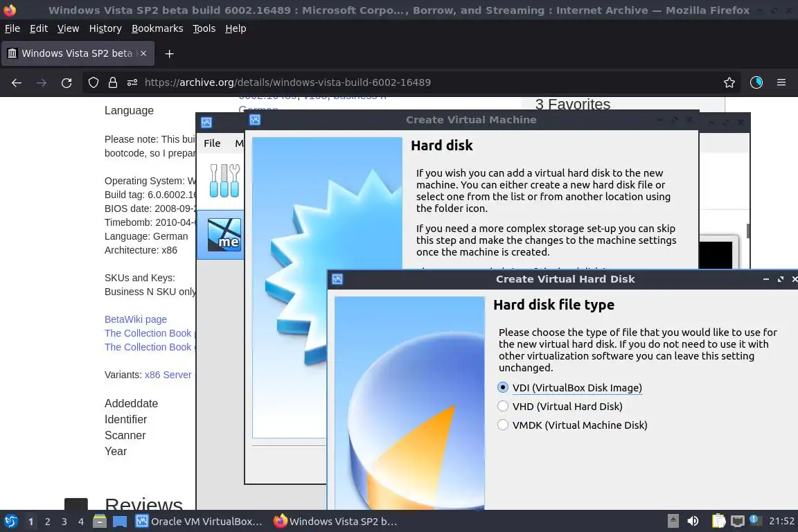Click the VirtualBox Manager window title icon

click(x=206, y=122)
